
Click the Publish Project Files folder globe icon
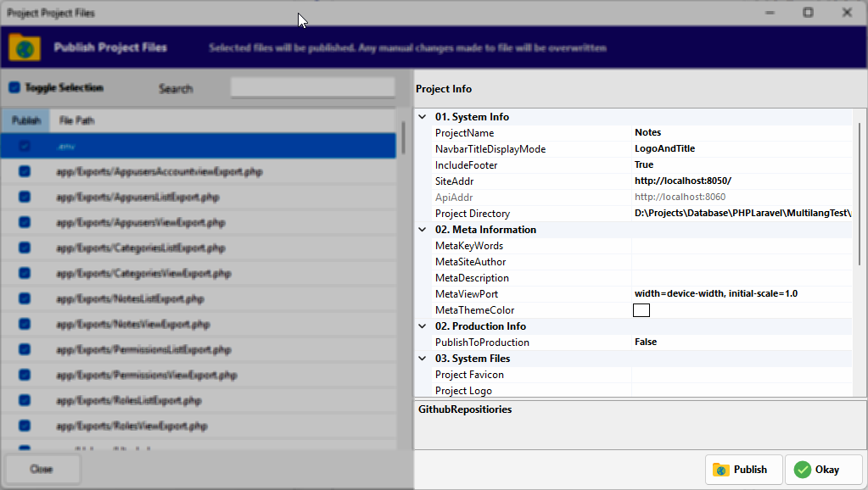click(25, 47)
